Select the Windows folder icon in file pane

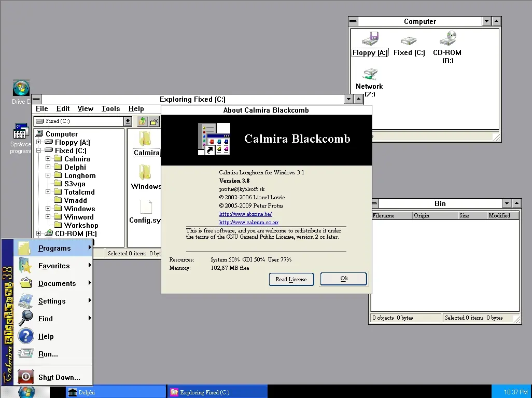pyautogui.click(x=145, y=172)
